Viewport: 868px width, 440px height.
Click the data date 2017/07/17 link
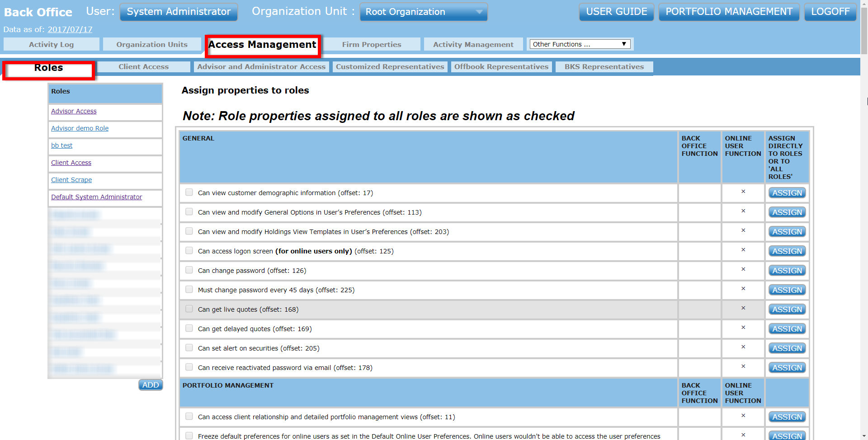pos(70,29)
